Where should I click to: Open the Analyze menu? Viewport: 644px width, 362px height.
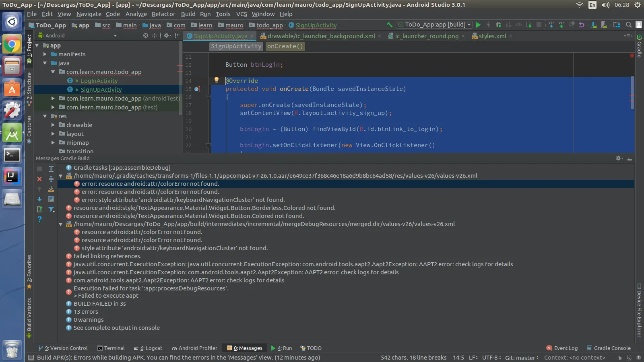[136, 14]
